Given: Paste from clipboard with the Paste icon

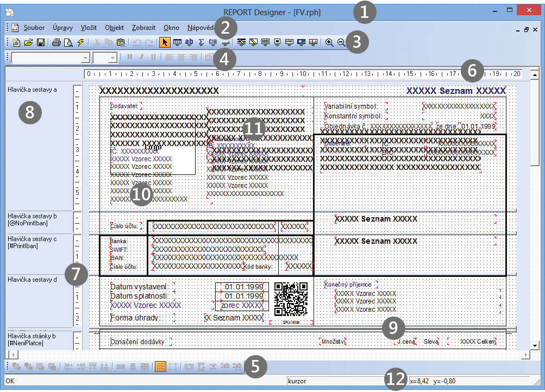Looking at the screenshot, I should click(121, 42).
